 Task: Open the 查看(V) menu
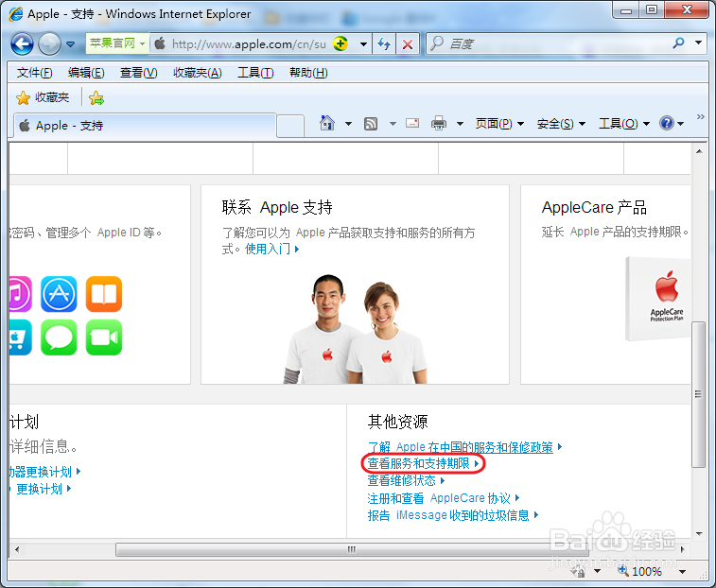[138, 73]
